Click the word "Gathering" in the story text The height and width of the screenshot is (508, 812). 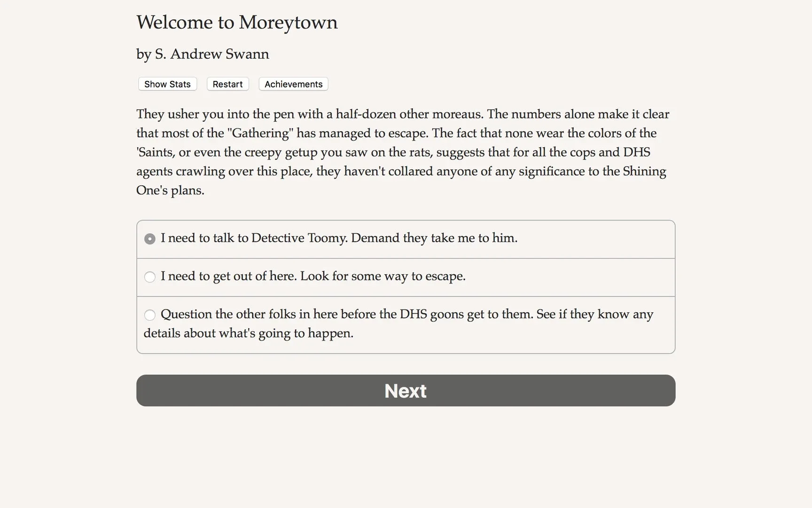pos(260,133)
